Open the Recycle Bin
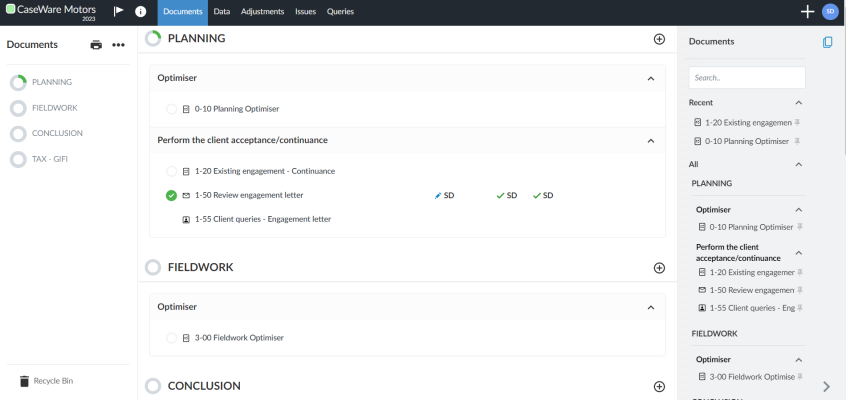Image resolution: width=846 pixels, height=400 pixels. pos(53,381)
